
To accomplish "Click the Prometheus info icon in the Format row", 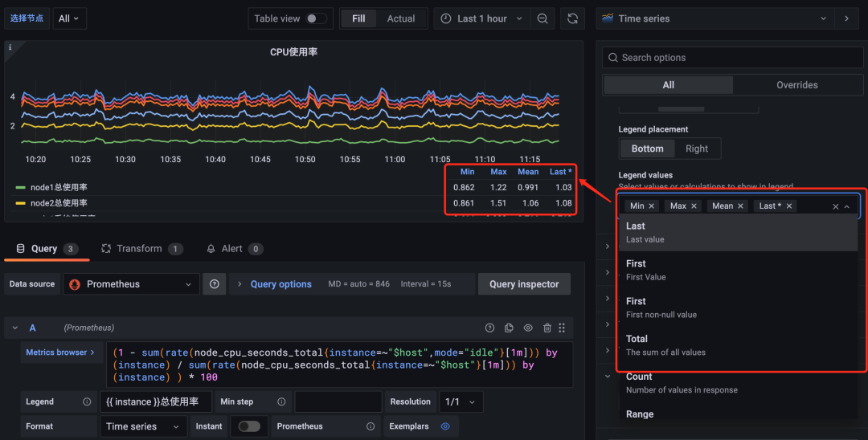I will tap(371, 426).
